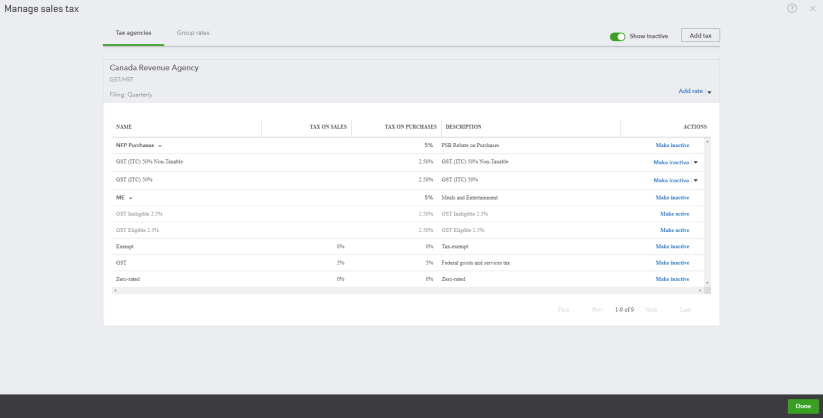Click the Add tax button
The image size is (823, 418).
click(700, 35)
